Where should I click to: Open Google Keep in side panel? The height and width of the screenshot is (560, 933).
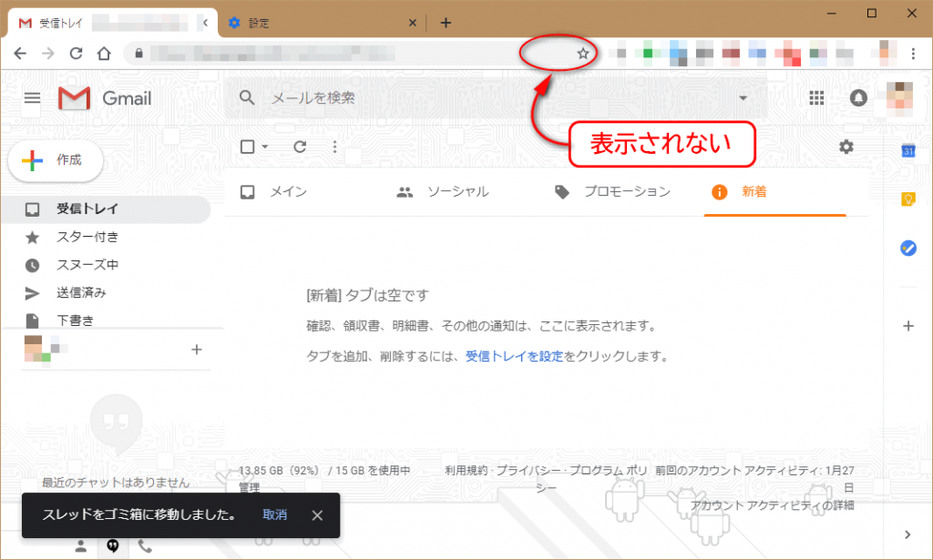[907, 199]
